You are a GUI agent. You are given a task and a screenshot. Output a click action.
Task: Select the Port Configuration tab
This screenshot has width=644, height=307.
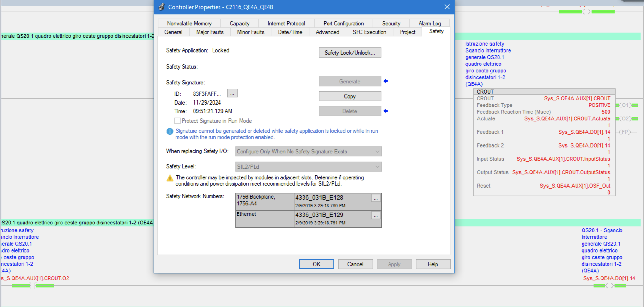click(x=343, y=24)
